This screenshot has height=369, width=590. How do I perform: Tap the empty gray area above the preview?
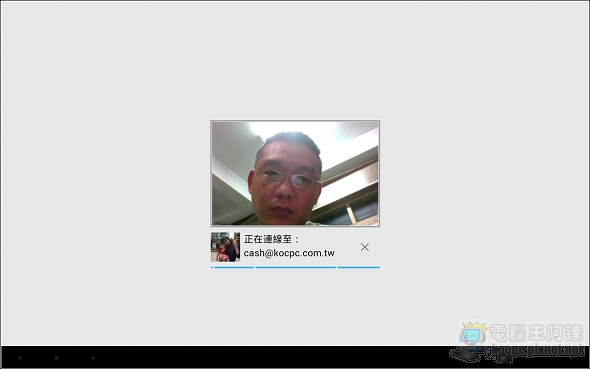click(x=295, y=60)
